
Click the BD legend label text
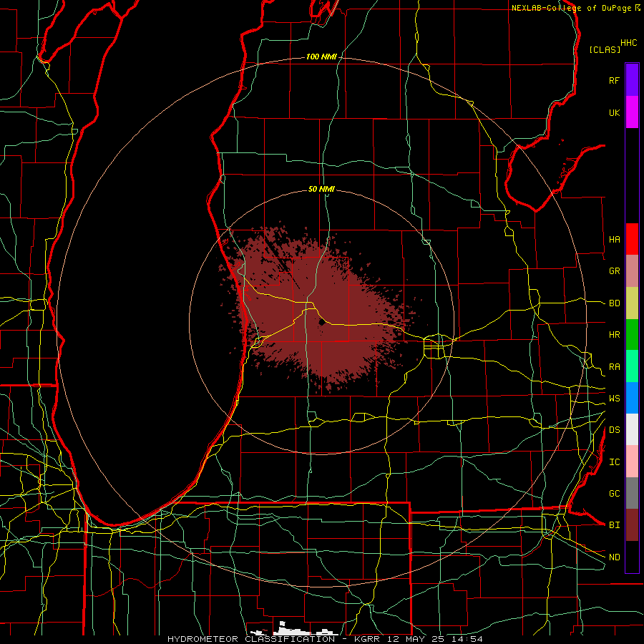click(x=614, y=303)
